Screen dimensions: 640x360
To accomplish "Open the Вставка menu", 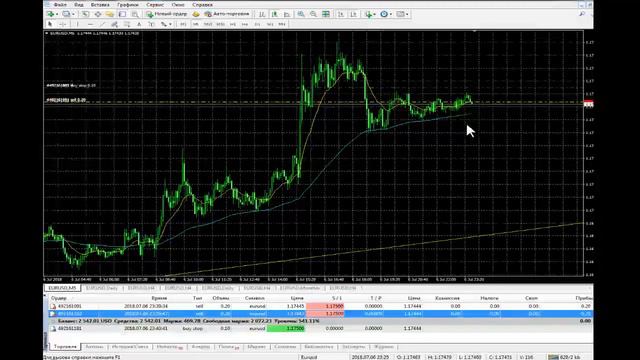I will 100,4.
